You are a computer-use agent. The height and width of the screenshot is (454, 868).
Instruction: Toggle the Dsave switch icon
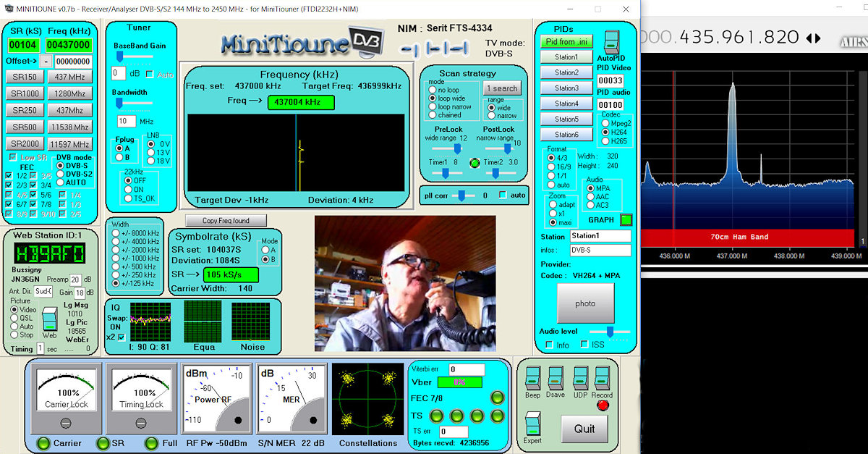point(556,378)
